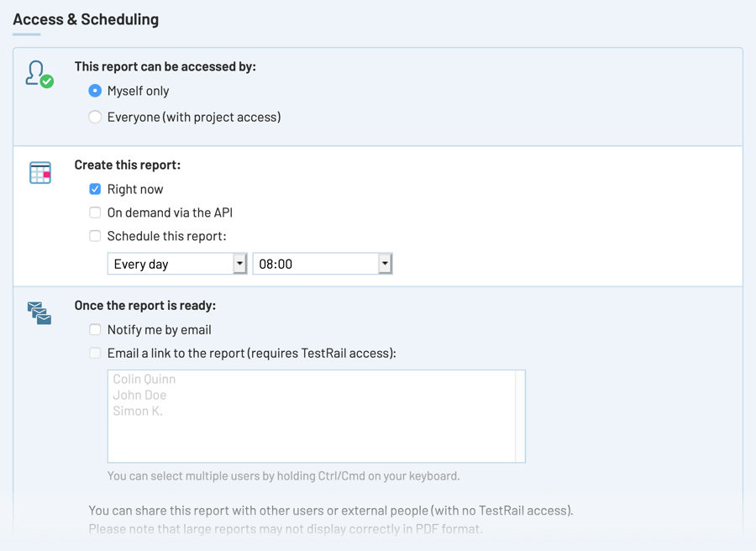Select Colin Quinn in the user list
Viewport: 756px width, 551px height.
click(144, 379)
